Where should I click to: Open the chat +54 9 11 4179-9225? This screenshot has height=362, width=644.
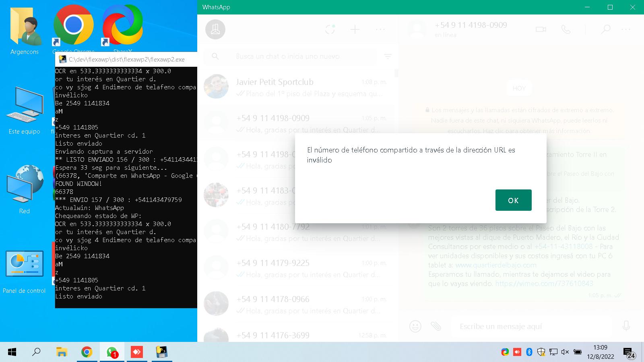(x=296, y=268)
